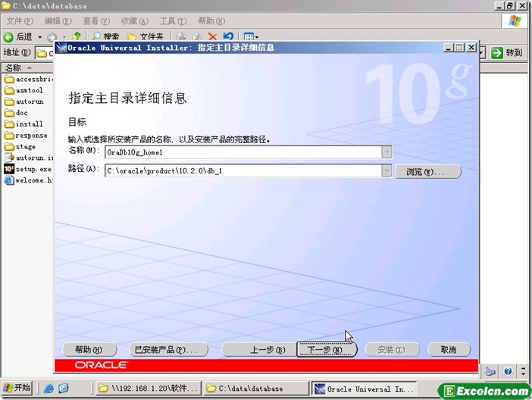Select the asmtool folder in file list
The width and height of the screenshot is (532, 400).
pos(29,90)
